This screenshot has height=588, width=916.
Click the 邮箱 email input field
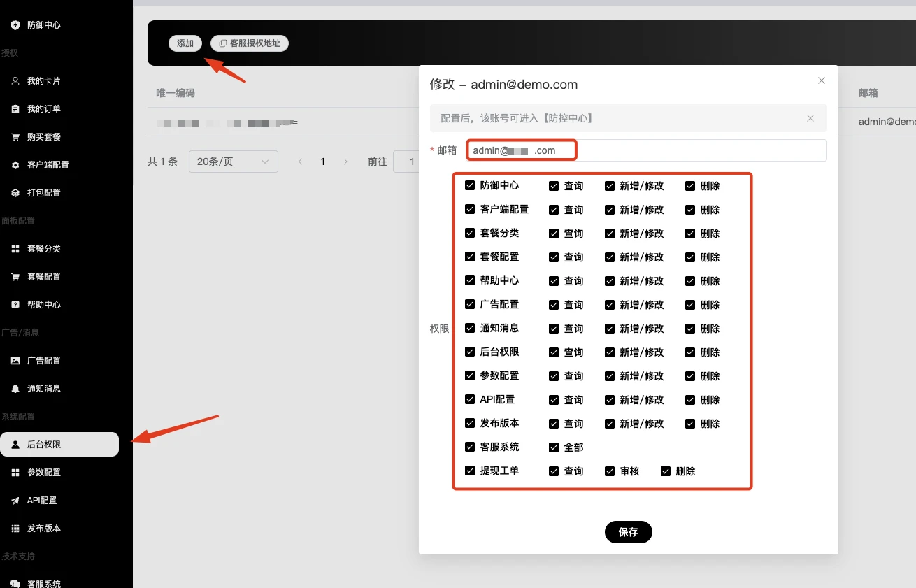point(692,150)
